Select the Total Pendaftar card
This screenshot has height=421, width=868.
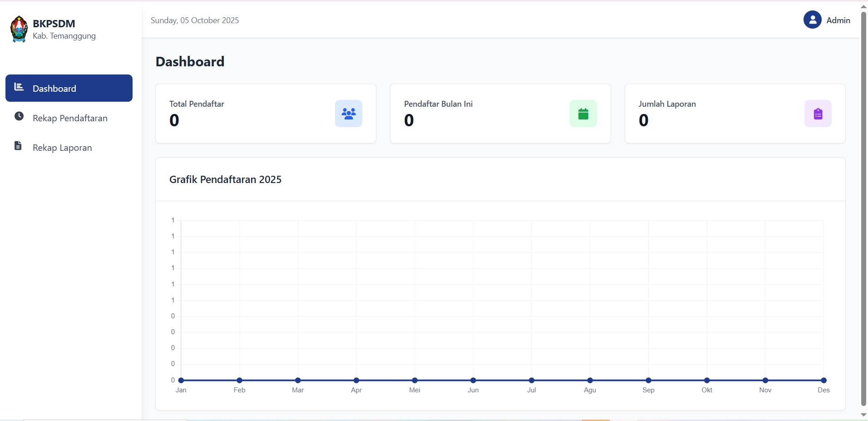point(266,114)
